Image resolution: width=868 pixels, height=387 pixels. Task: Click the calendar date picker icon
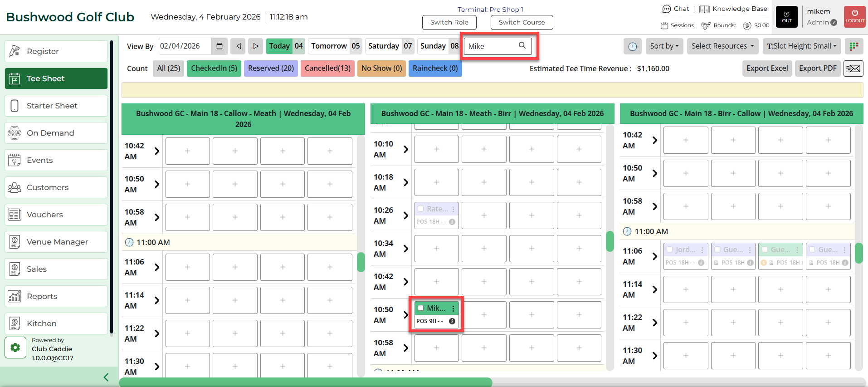219,46
